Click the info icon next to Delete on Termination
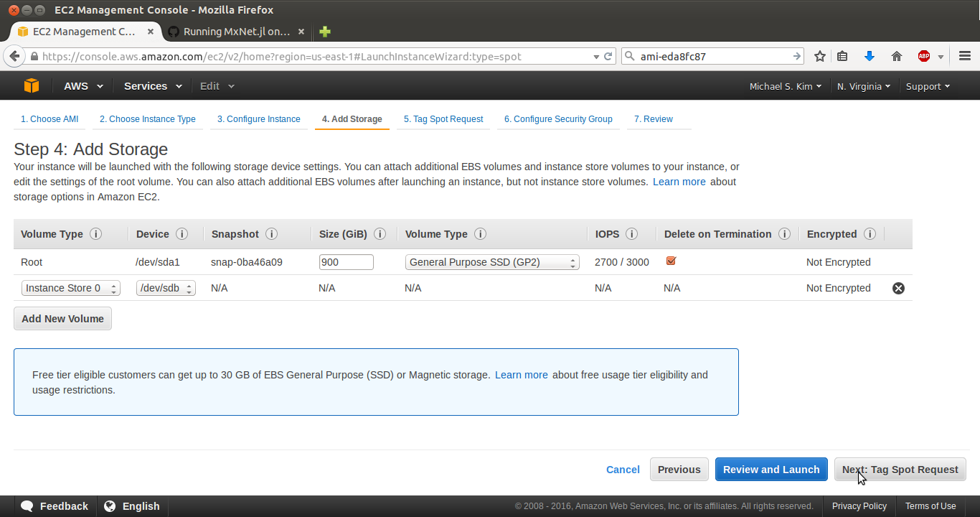Viewport: 980px width, 517px height. 784,234
